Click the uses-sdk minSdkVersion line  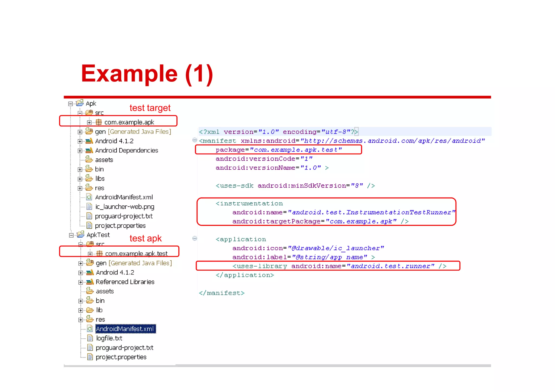(x=295, y=186)
